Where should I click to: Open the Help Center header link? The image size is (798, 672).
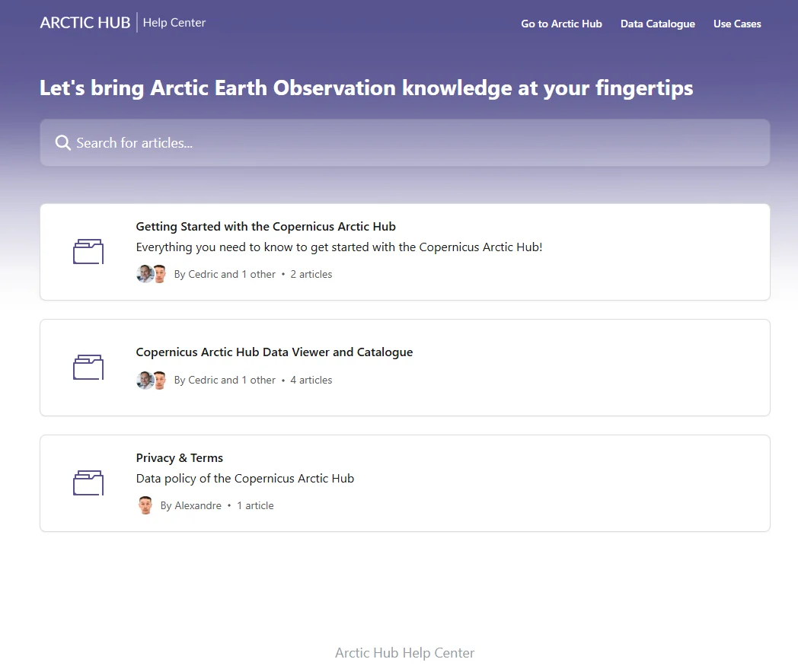point(174,23)
